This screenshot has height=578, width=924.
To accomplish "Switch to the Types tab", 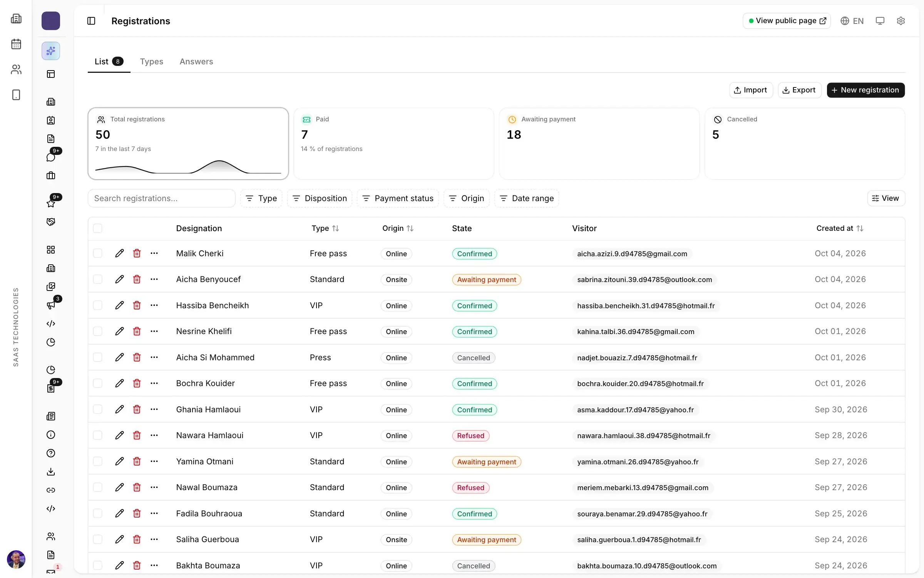I will [152, 62].
